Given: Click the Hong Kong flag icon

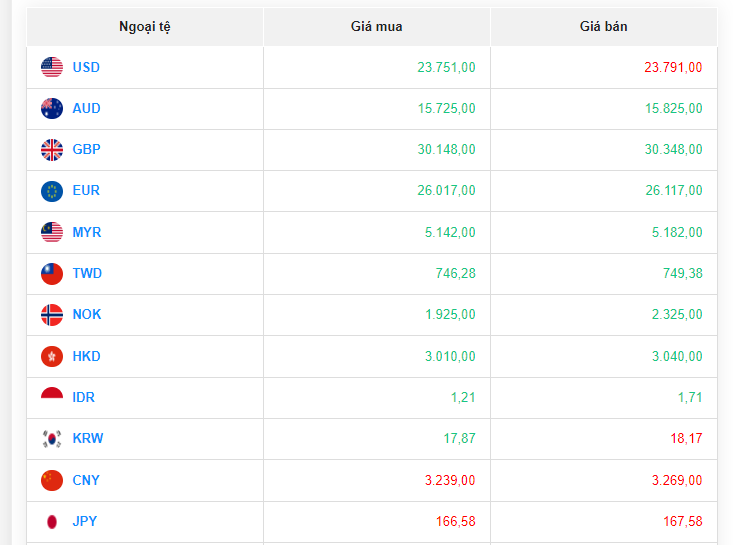Looking at the screenshot, I should [x=52, y=356].
